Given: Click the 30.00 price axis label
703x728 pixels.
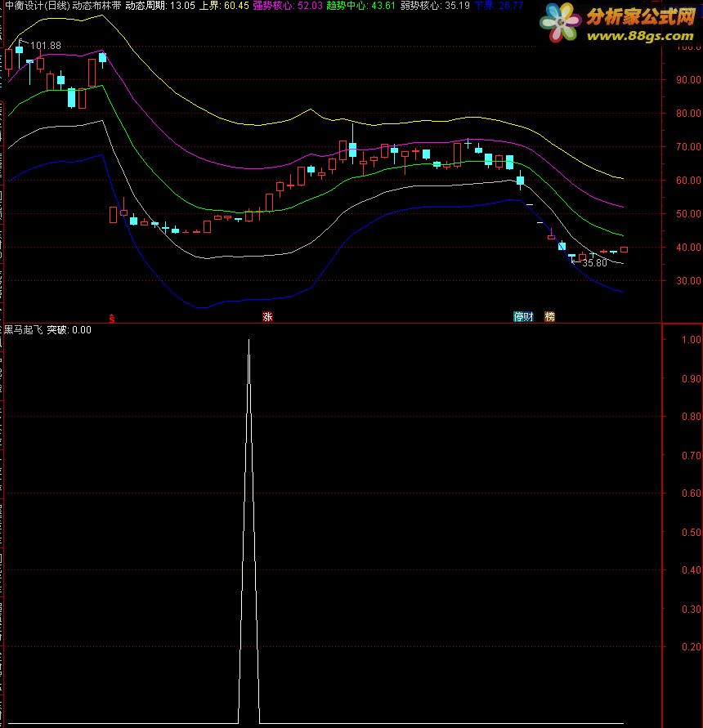Looking at the screenshot, I should pyautogui.click(x=688, y=280).
